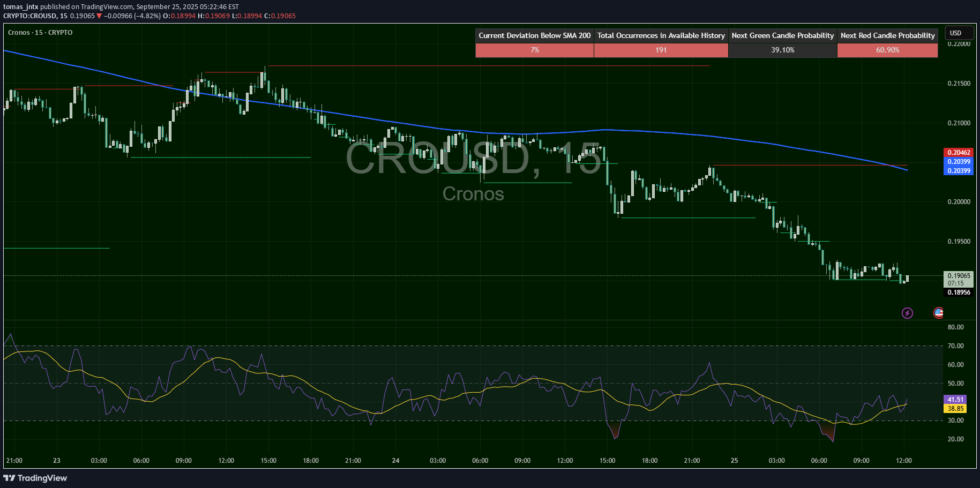Click the C:0.19065 close value in header
Viewport: 980px width, 488px height.
pos(280,16)
